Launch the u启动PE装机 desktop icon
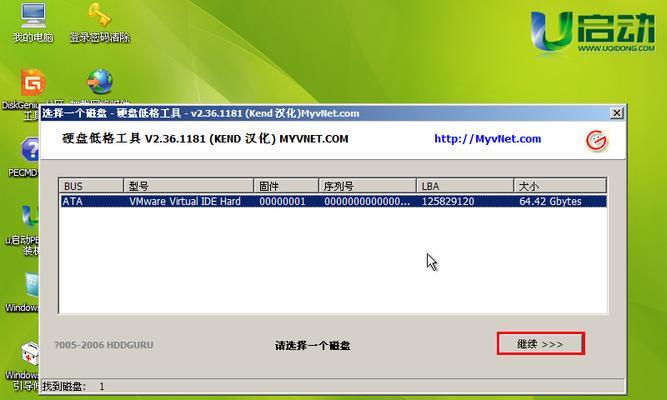 tap(30, 217)
